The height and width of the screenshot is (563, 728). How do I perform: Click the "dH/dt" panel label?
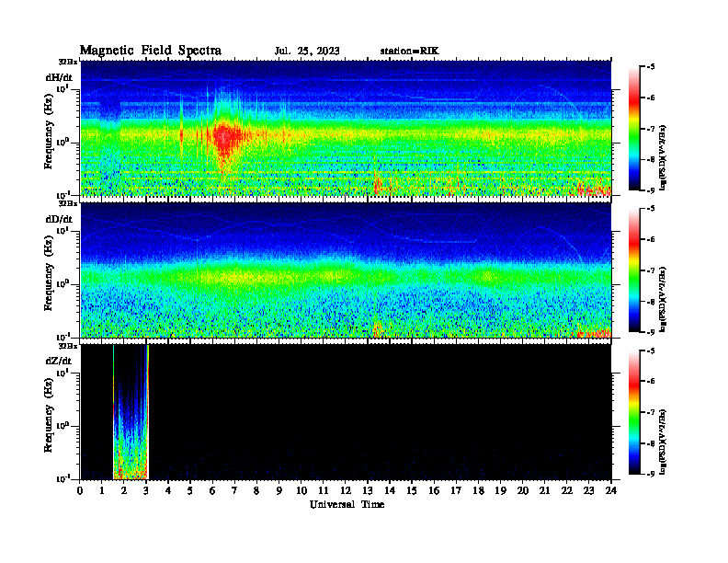click(x=59, y=77)
